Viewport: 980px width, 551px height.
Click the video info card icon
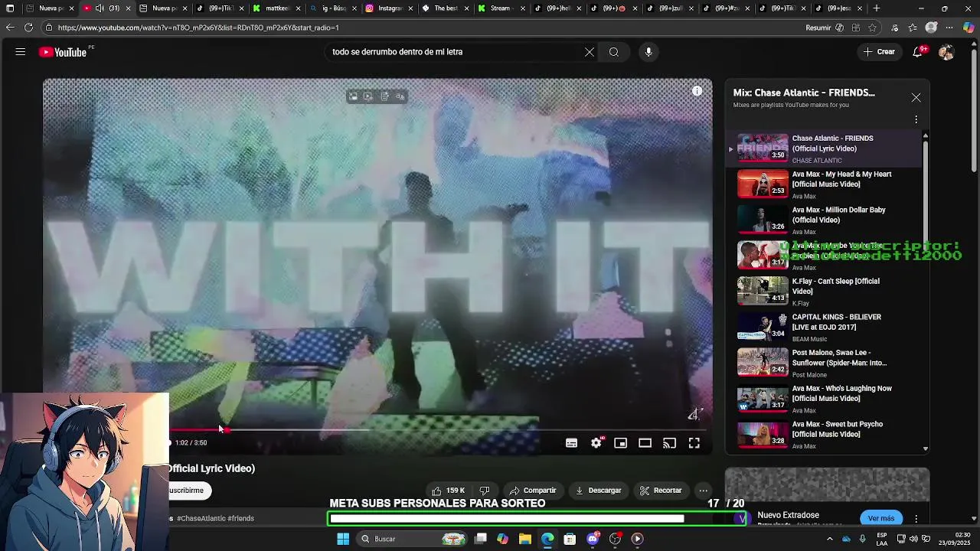coord(697,91)
